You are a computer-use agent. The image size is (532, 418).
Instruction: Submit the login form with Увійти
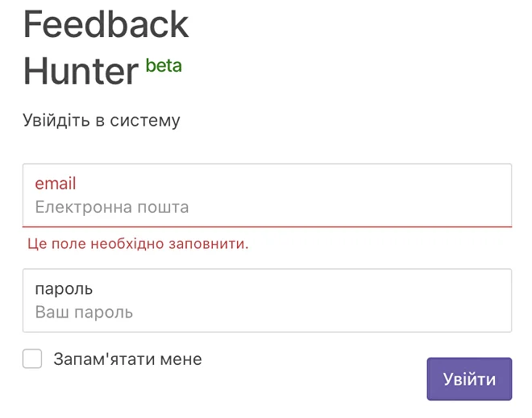tap(469, 379)
